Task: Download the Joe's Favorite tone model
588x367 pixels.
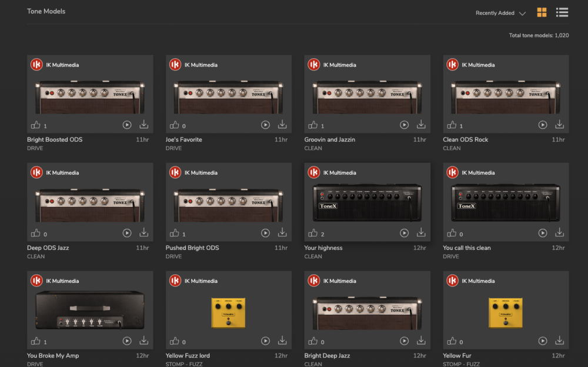Action: click(x=282, y=125)
